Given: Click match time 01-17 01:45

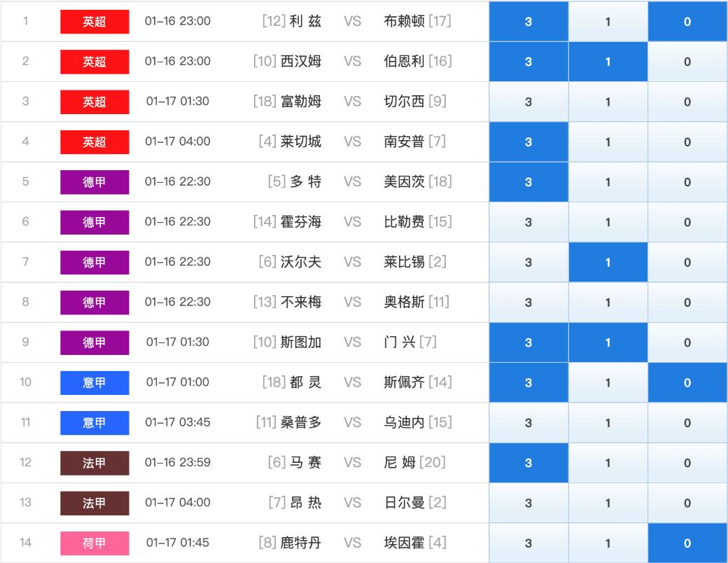Looking at the screenshot, I should [177, 543].
